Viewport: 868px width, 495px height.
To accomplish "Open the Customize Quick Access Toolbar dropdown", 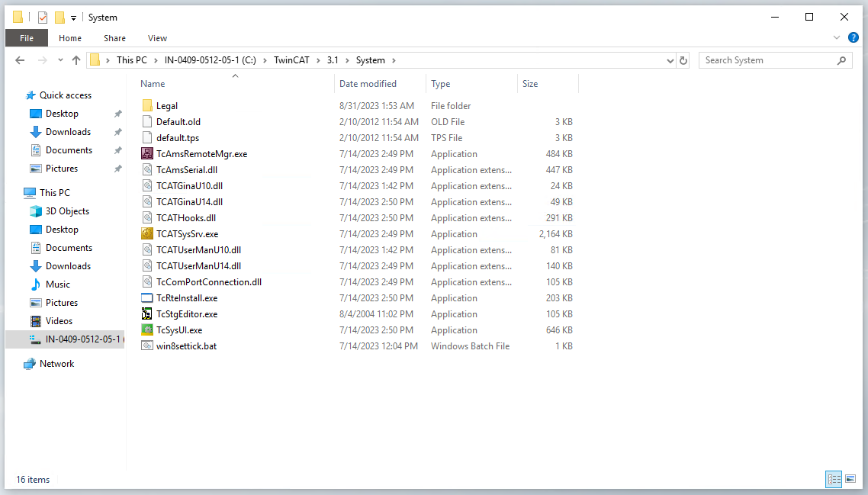I will point(73,18).
